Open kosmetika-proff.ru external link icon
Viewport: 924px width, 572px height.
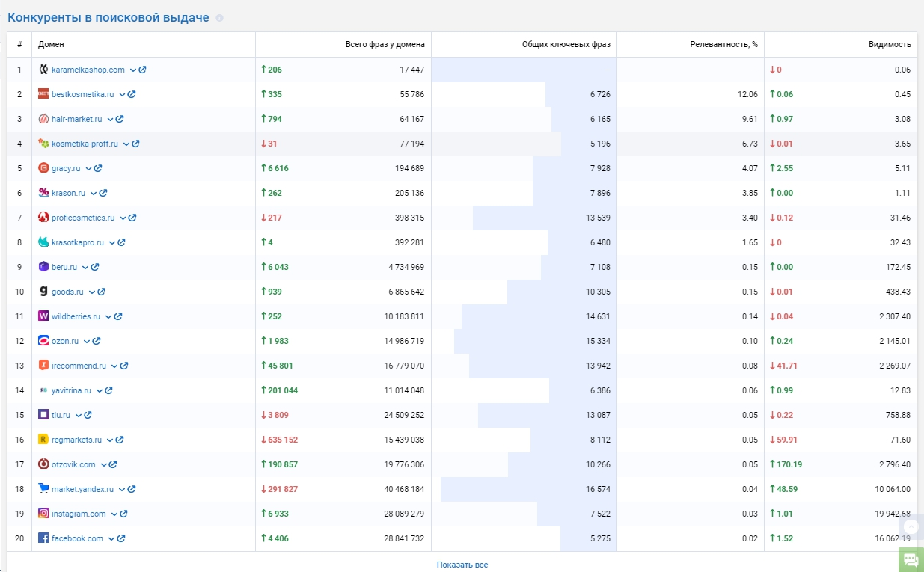pyautogui.click(x=136, y=144)
